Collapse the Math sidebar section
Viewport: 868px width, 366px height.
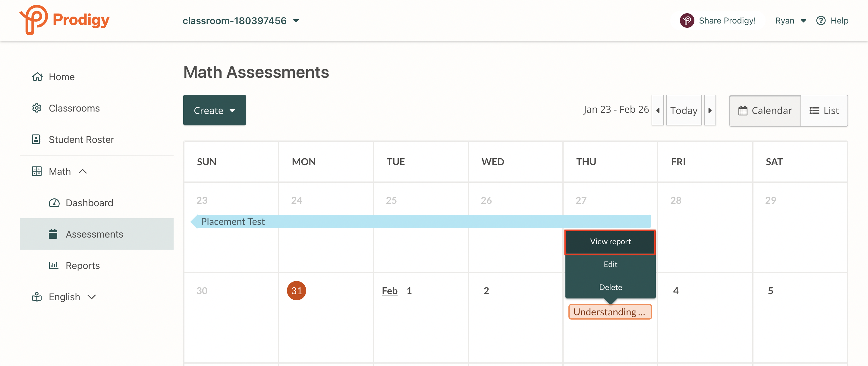[x=83, y=171]
